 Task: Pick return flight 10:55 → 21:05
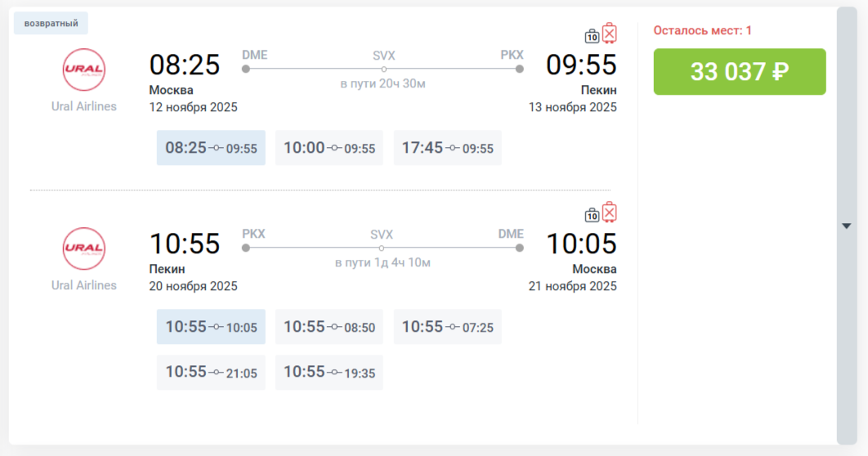click(211, 372)
